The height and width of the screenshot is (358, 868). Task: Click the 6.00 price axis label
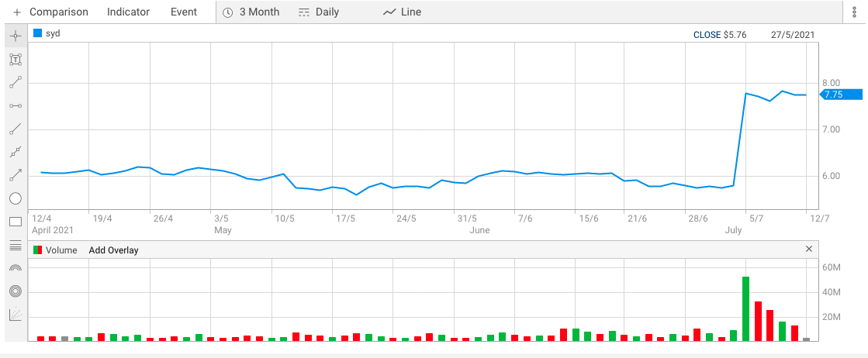tap(832, 176)
